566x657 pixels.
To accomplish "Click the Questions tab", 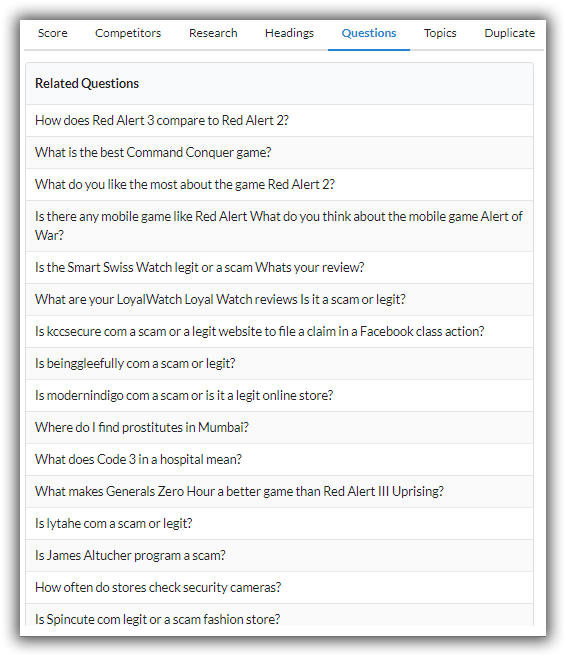I will pos(369,33).
